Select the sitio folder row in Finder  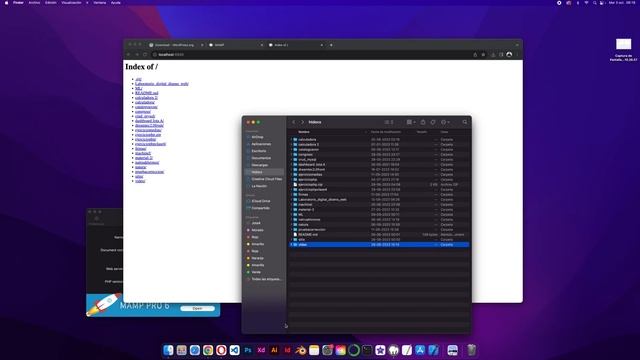click(379, 240)
